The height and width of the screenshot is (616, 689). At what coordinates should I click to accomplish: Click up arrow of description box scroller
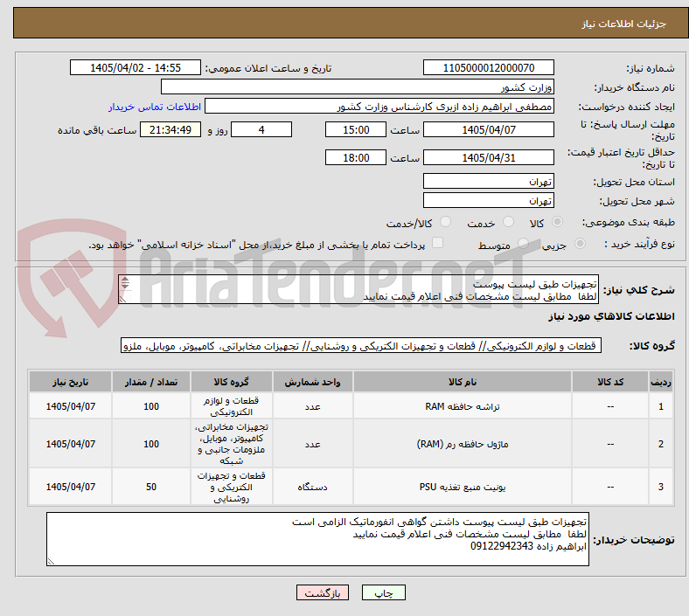tap(125, 280)
